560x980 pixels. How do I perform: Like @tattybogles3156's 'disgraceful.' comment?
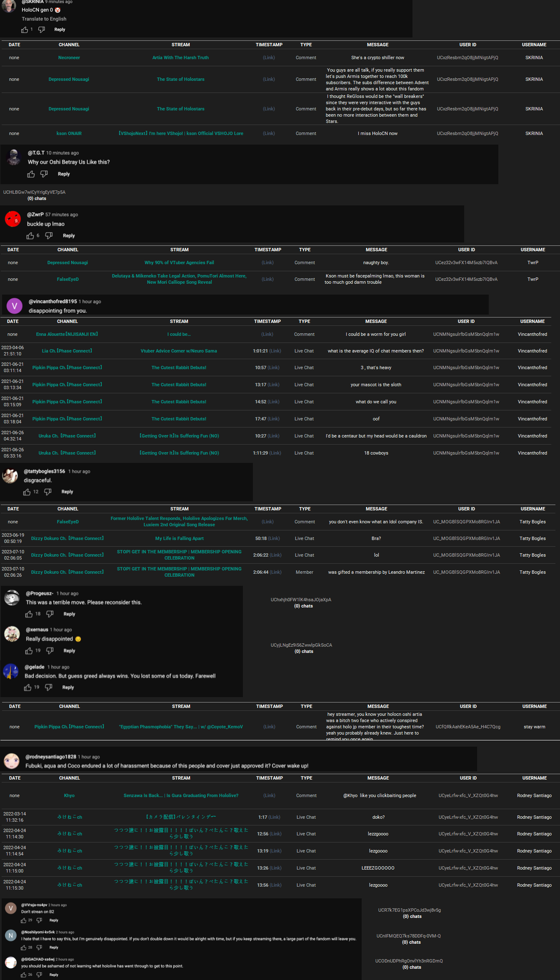(x=27, y=492)
